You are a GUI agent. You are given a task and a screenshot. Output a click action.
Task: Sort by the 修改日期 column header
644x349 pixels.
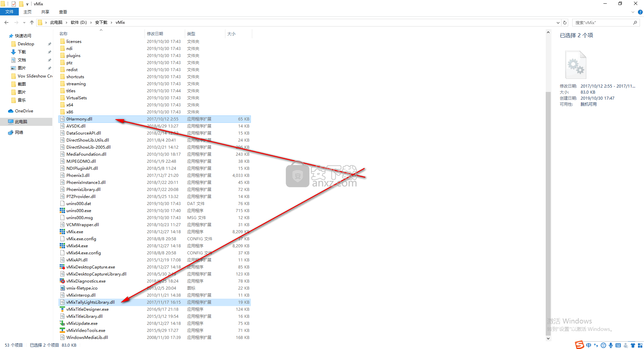pos(155,34)
